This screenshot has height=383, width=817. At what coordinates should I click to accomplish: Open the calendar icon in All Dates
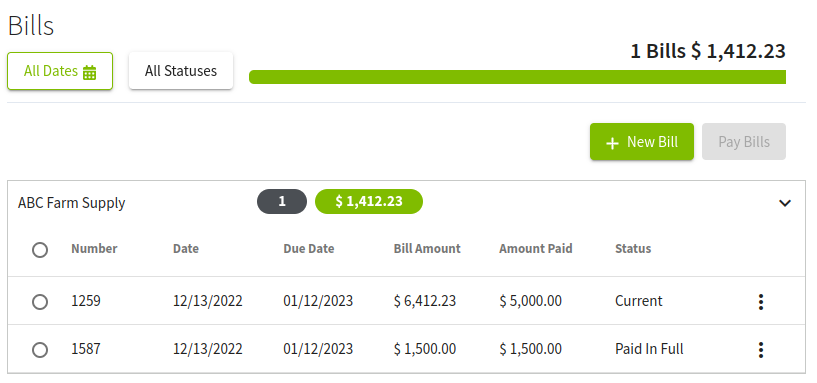[90, 72]
